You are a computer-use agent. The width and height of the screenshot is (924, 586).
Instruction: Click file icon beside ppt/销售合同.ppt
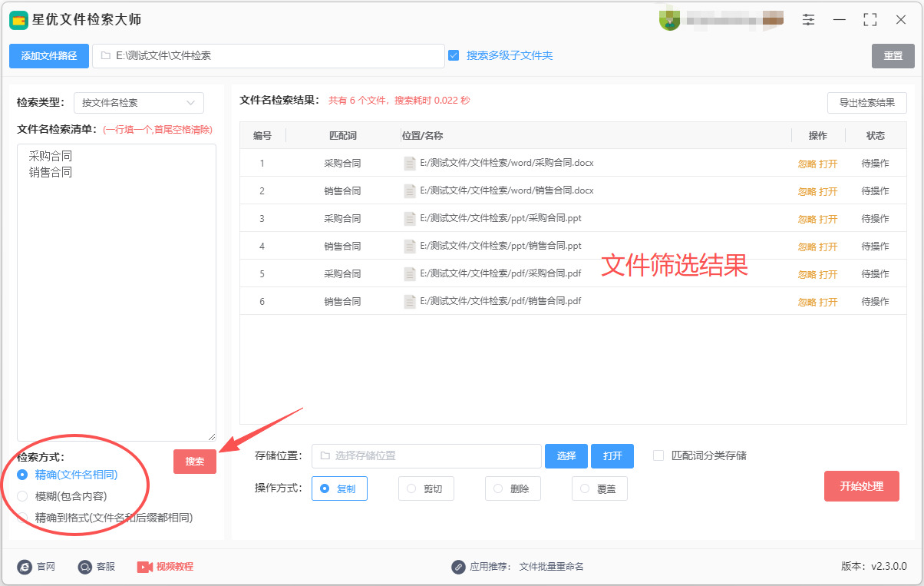410,246
